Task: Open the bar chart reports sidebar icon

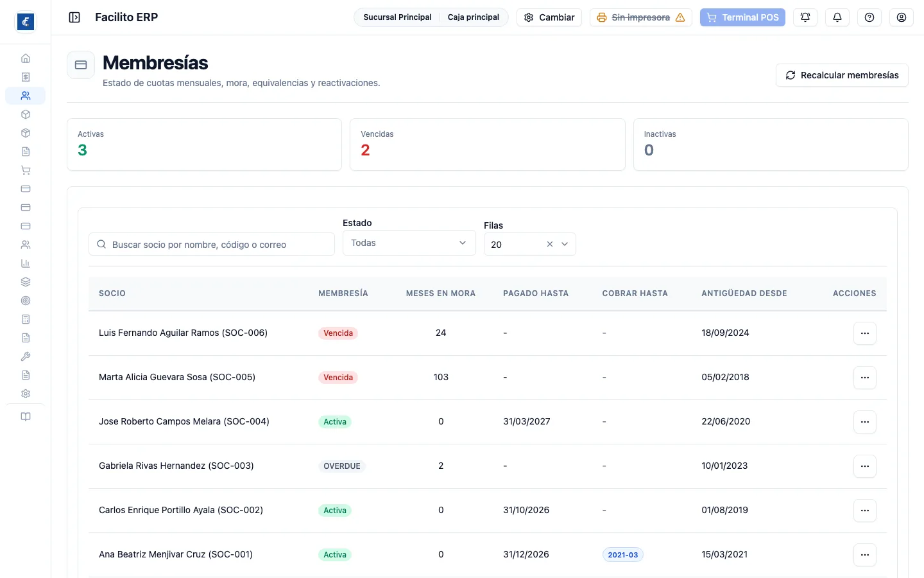Action: pos(26,263)
